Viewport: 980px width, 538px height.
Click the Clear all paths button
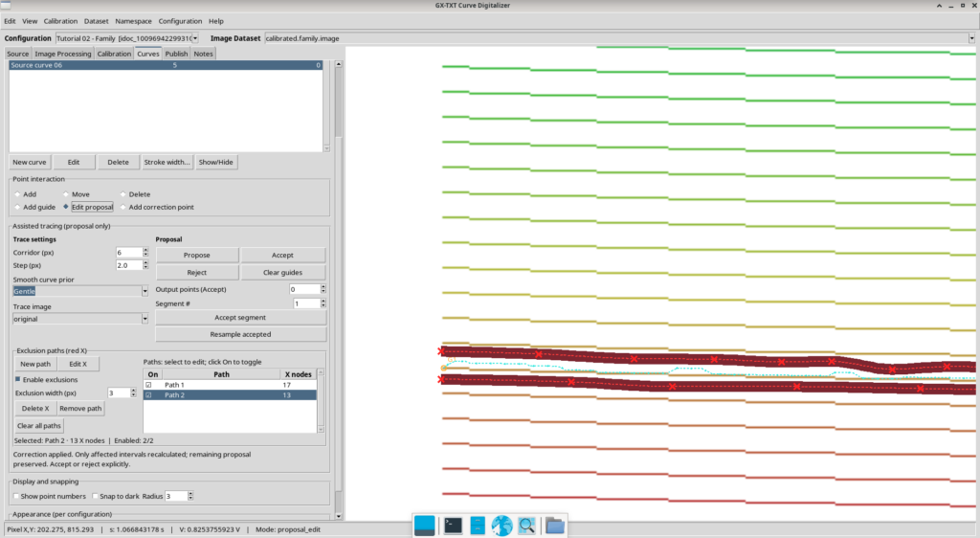pos(38,426)
